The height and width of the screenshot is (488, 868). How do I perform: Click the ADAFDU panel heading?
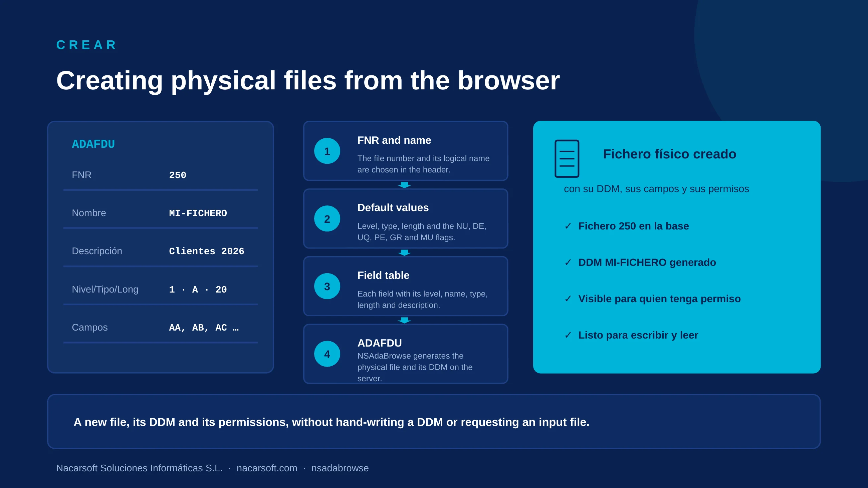pos(93,144)
